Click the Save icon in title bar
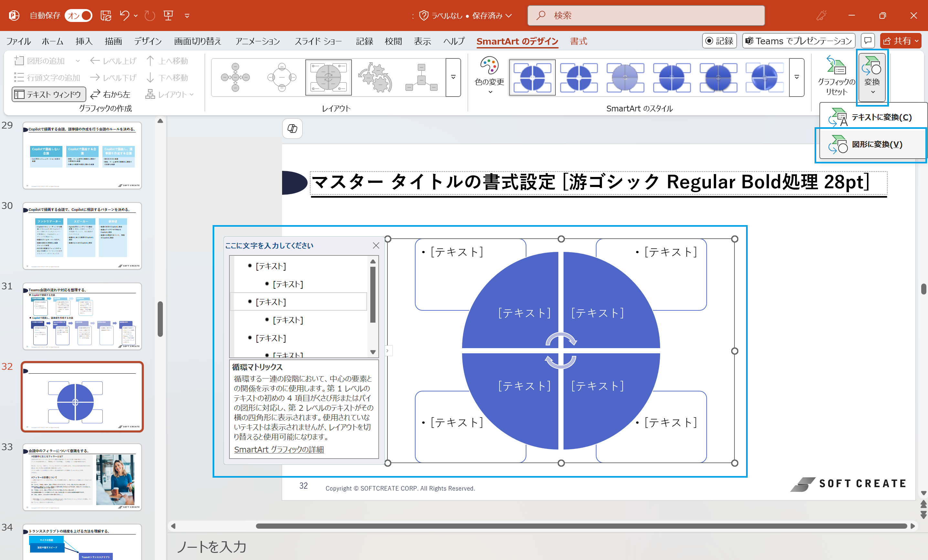 [x=106, y=16]
